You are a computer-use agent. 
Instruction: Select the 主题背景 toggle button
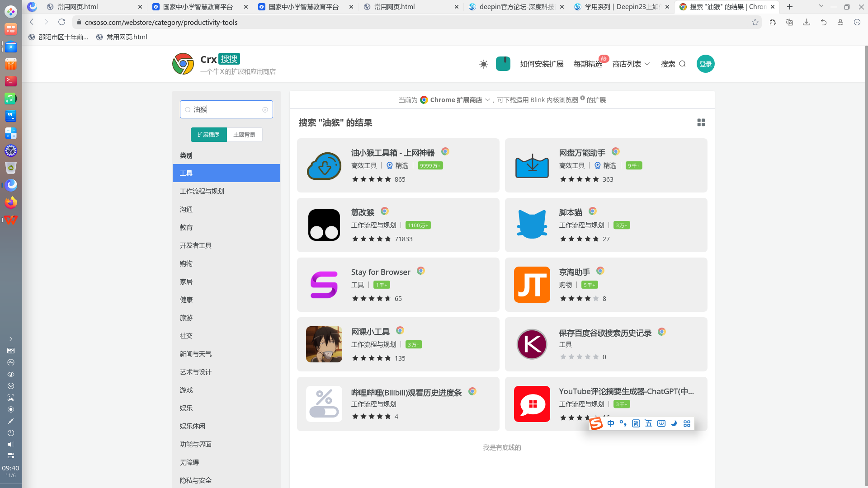coord(244,135)
